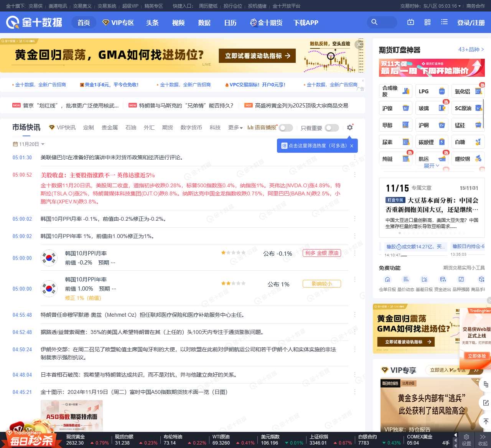Open the live video TV icon

[x=410, y=22]
